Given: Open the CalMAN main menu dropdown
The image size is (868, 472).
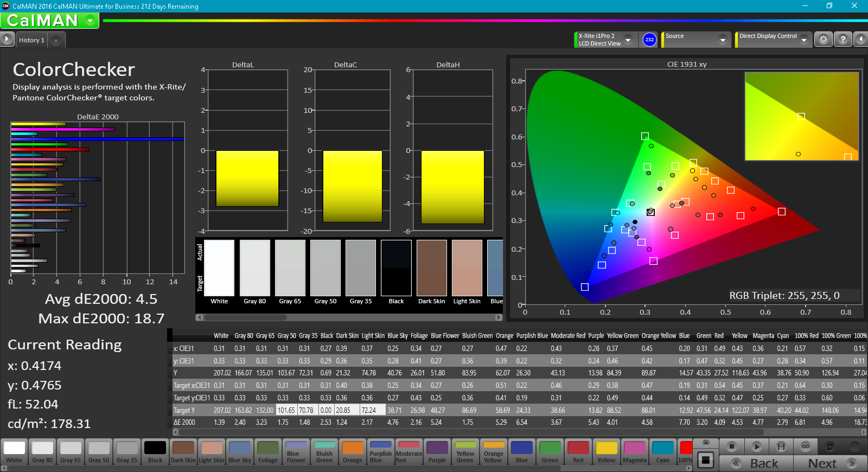Looking at the screenshot, I should coord(90,21).
